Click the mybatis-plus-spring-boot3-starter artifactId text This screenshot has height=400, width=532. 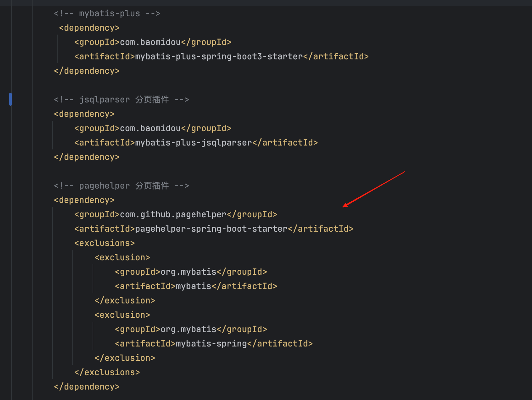pyautogui.click(x=219, y=57)
